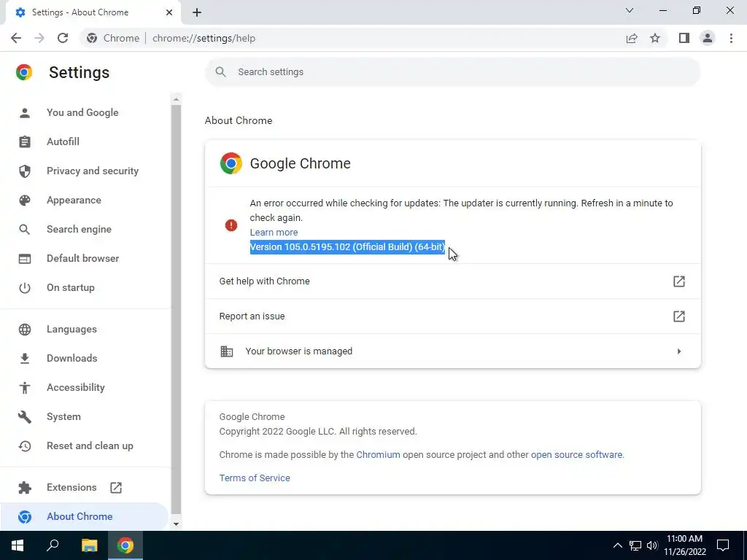Image resolution: width=747 pixels, height=560 pixels.
Task: Open a new tab with plus button
Action: (197, 12)
